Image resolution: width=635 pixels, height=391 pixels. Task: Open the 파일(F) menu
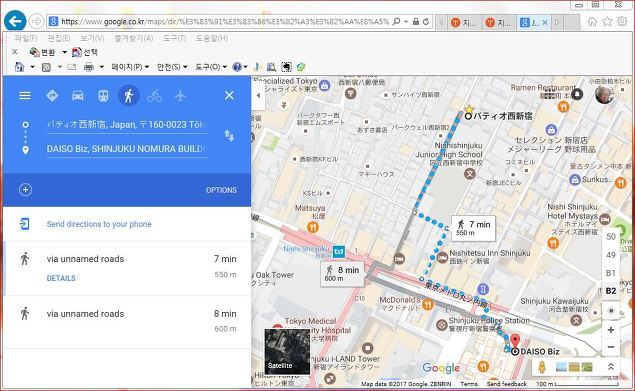point(26,38)
